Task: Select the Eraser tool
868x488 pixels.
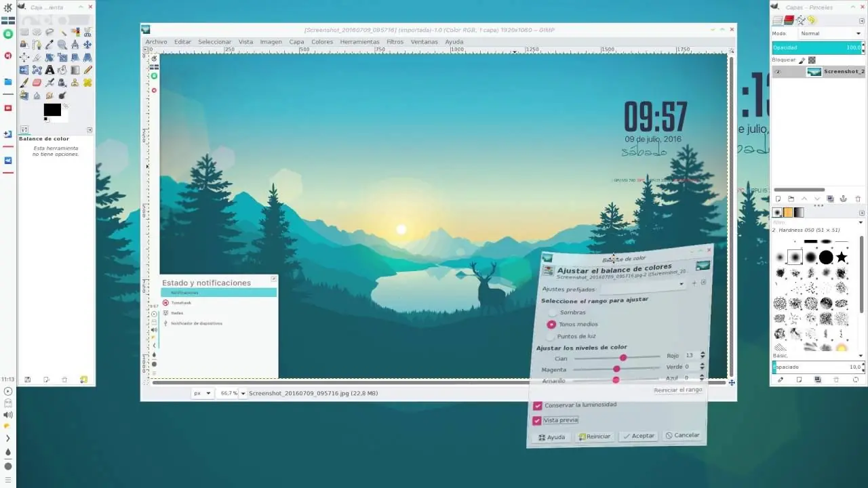Action: point(37,83)
